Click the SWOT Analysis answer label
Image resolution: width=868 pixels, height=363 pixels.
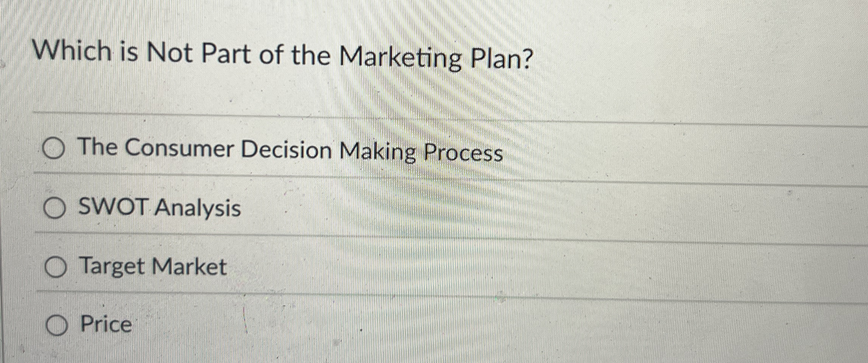tap(157, 208)
